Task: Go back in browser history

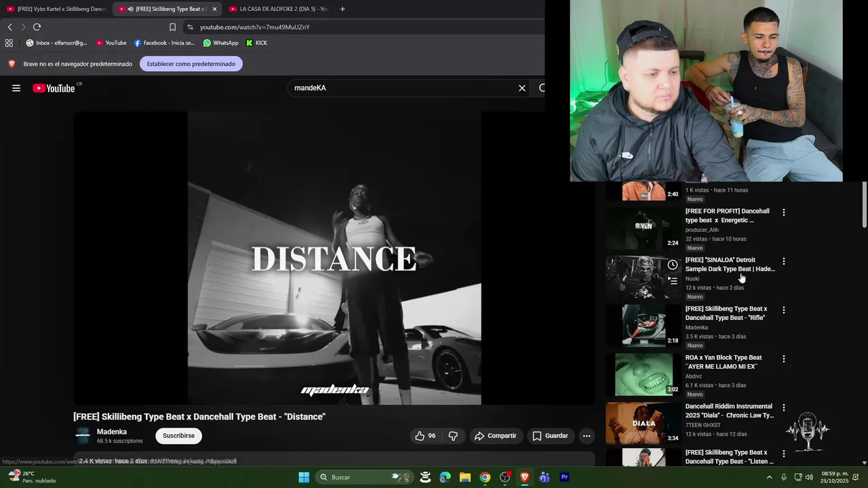Action: [9, 27]
